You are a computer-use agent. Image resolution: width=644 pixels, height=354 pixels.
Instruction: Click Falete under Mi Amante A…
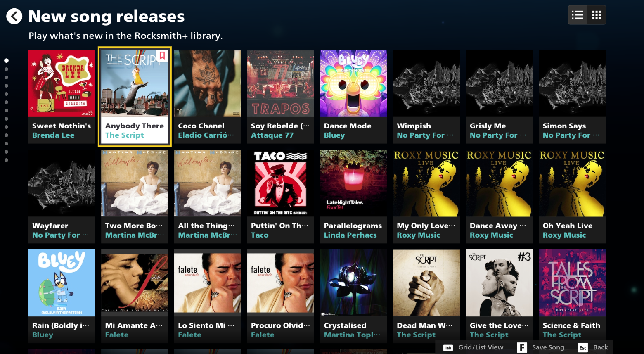coord(117,335)
